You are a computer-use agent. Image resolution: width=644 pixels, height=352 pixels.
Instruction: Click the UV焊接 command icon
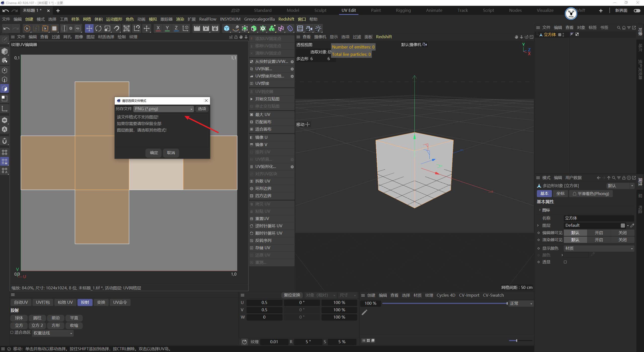(252, 83)
